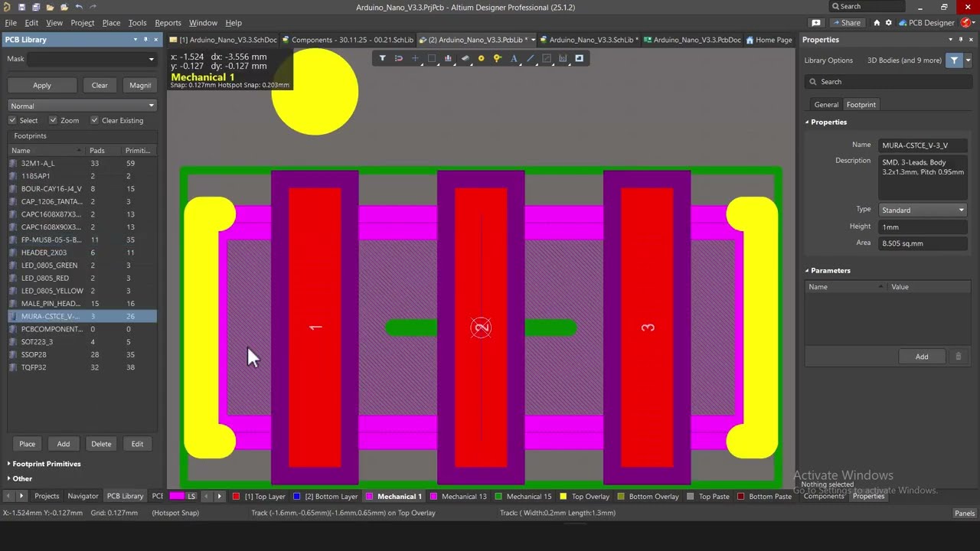This screenshot has height=551, width=980.
Task: Open the Normal mode dropdown
Action: coord(82,106)
